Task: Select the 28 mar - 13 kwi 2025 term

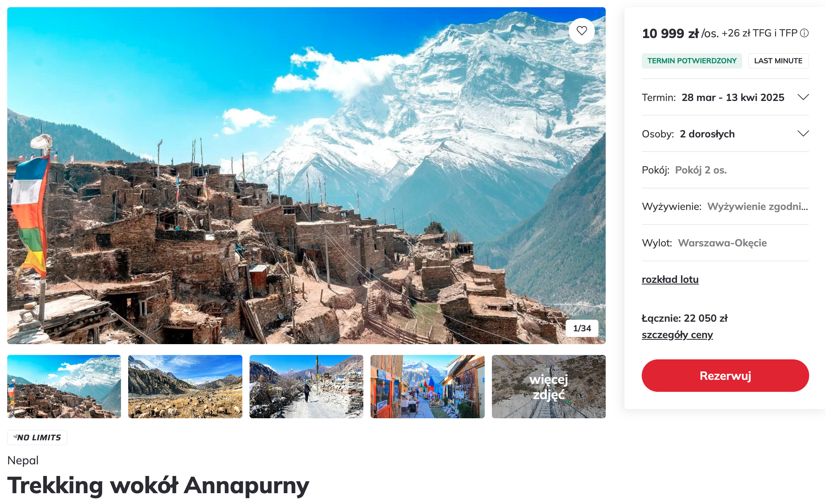Action: [x=733, y=97]
